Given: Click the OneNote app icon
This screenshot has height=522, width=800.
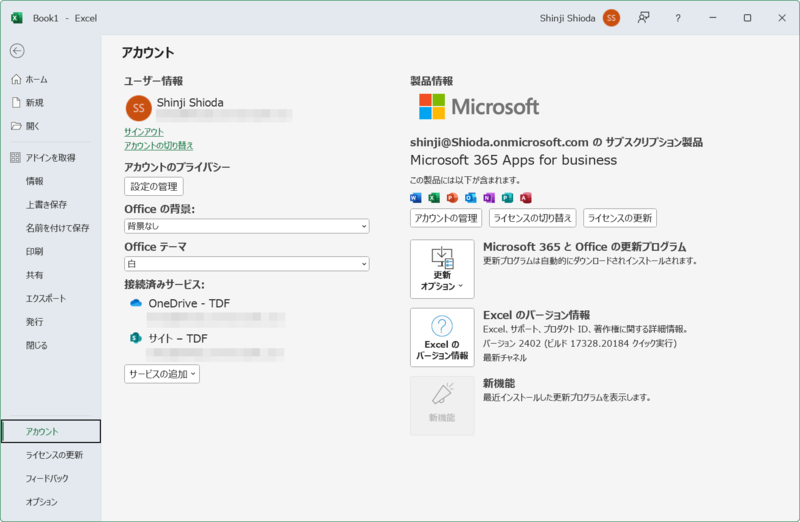Looking at the screenshot, I should [489, 198].
